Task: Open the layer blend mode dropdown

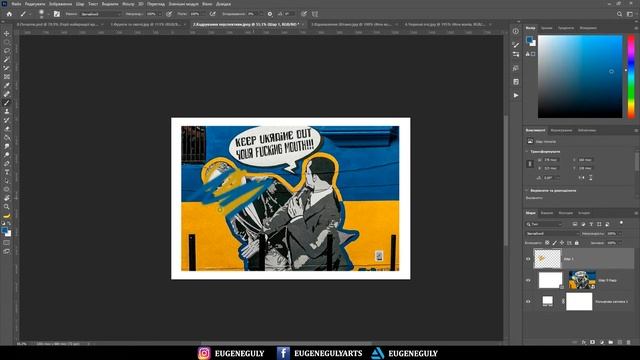Action: (552, 233)
